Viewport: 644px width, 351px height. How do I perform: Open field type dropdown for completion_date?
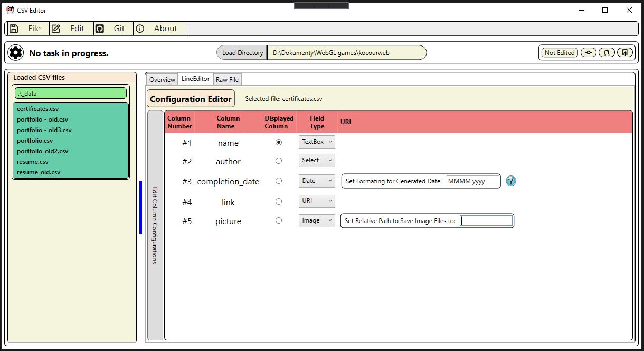point(317,181)
